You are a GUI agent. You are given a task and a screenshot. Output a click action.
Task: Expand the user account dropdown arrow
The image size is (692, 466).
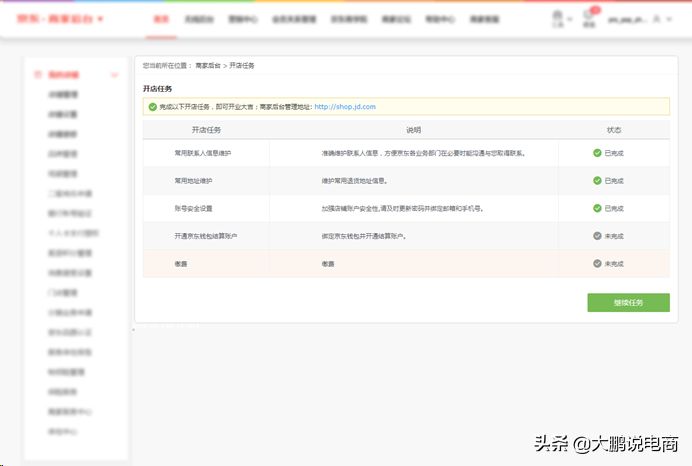[669, 19]
